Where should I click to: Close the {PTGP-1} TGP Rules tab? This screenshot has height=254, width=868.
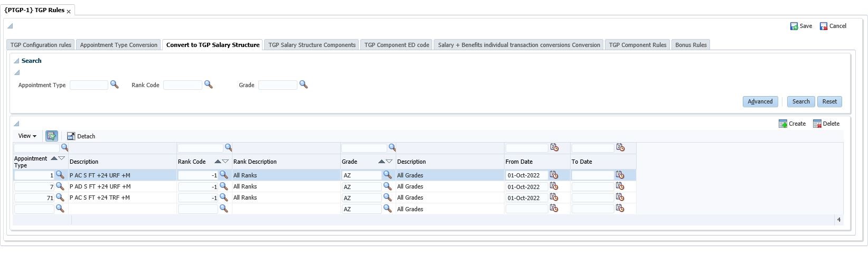69,11
